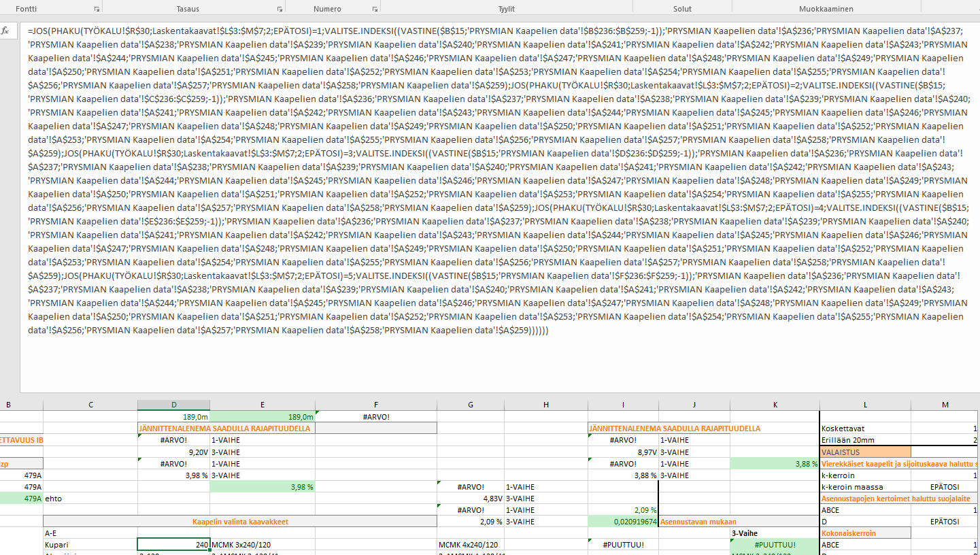Click the 9,20V cell
Image resolution: width=980 pixels, height=555 pixels.
[x=173, y=452]
